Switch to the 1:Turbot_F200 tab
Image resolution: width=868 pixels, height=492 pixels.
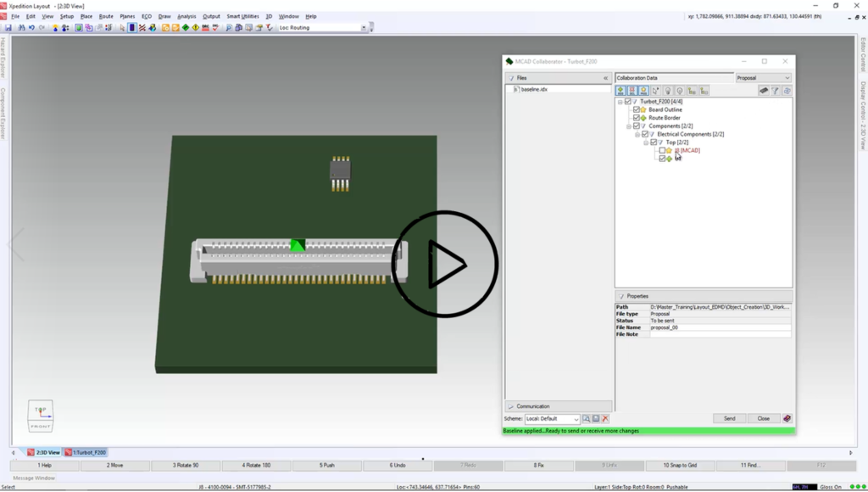click(x=86, y=453)
